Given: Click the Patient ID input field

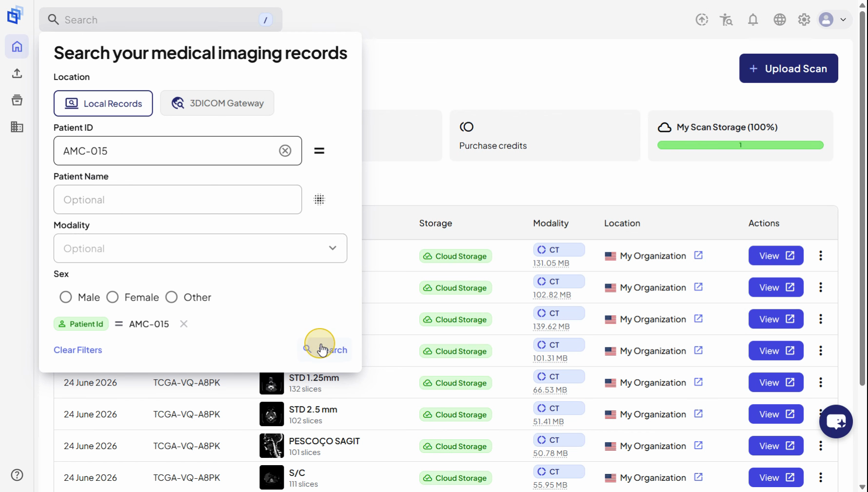Looking at the screenshot, I should 178,151.
